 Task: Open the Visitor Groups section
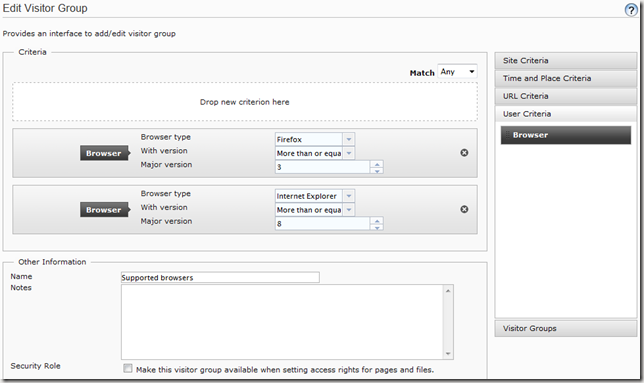[566, 328]
